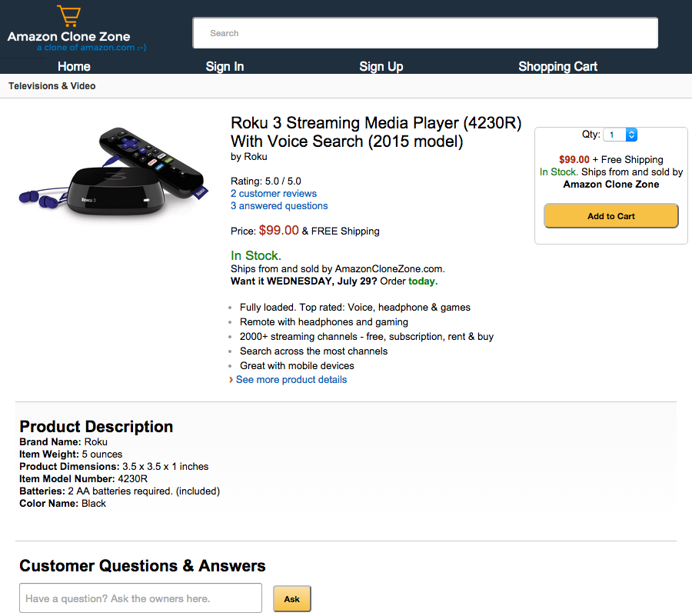692x616 pixels.
Task: Open the Qty quantity dropdown
Action: (x=620, y=135)
